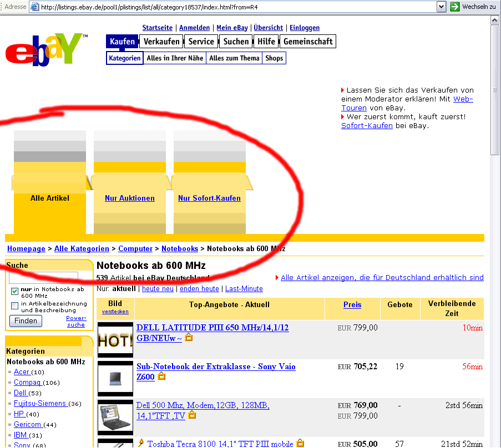Image resolution: width=501 pixels, height=448 pixels.
Task: Select the Hilfe main tab
Action: pos(266,42)
